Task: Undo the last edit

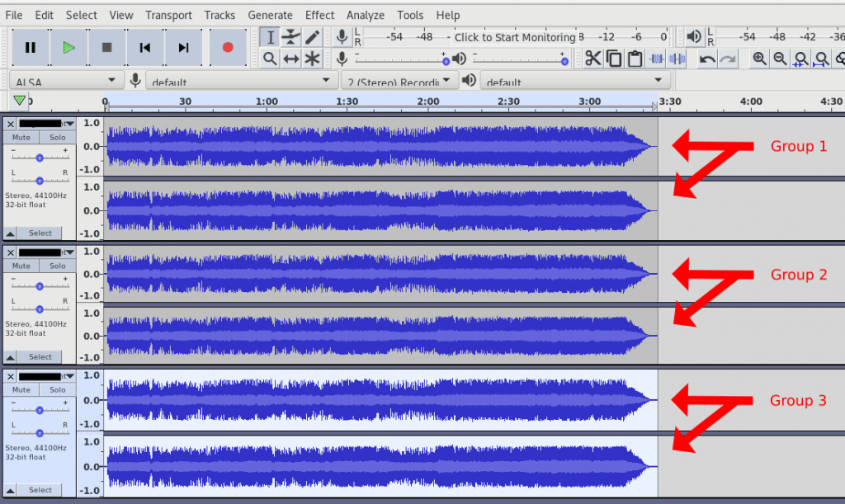Action: 708,59
